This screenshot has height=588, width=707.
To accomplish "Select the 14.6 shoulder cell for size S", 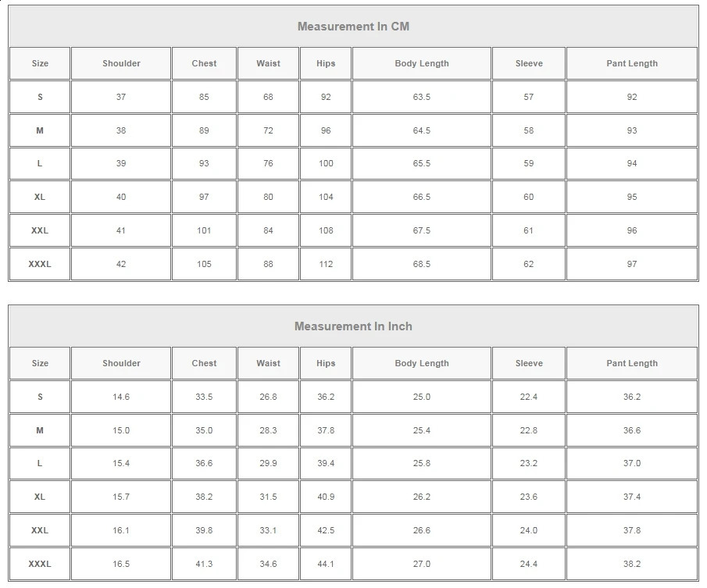I will click(121, 397).
